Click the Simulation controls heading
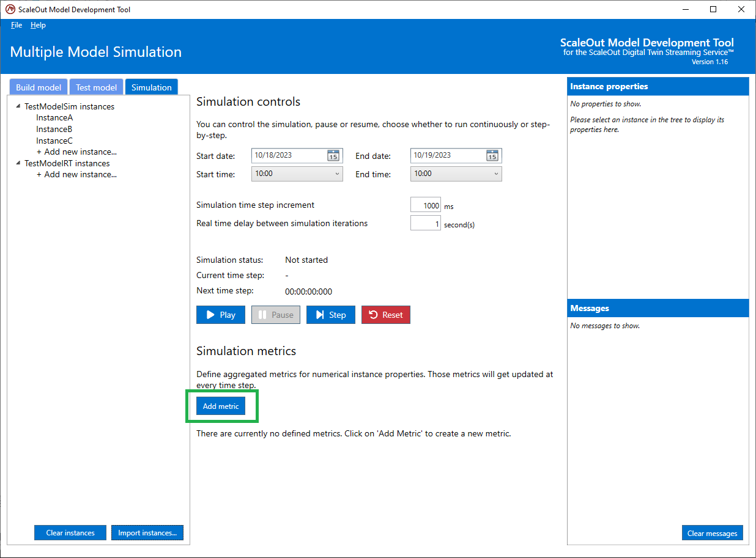 click(x=248, y=101)
